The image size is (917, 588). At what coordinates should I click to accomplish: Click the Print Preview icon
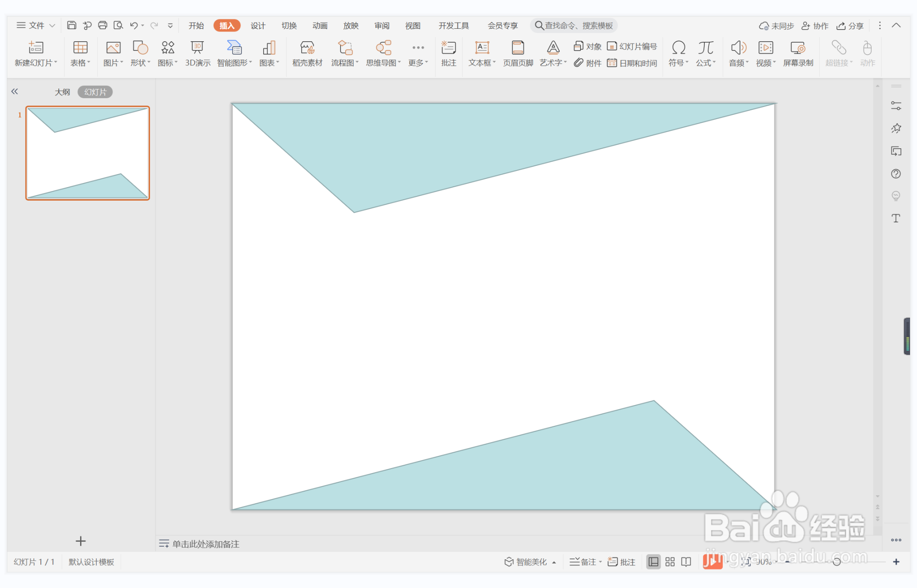point(118,25)
